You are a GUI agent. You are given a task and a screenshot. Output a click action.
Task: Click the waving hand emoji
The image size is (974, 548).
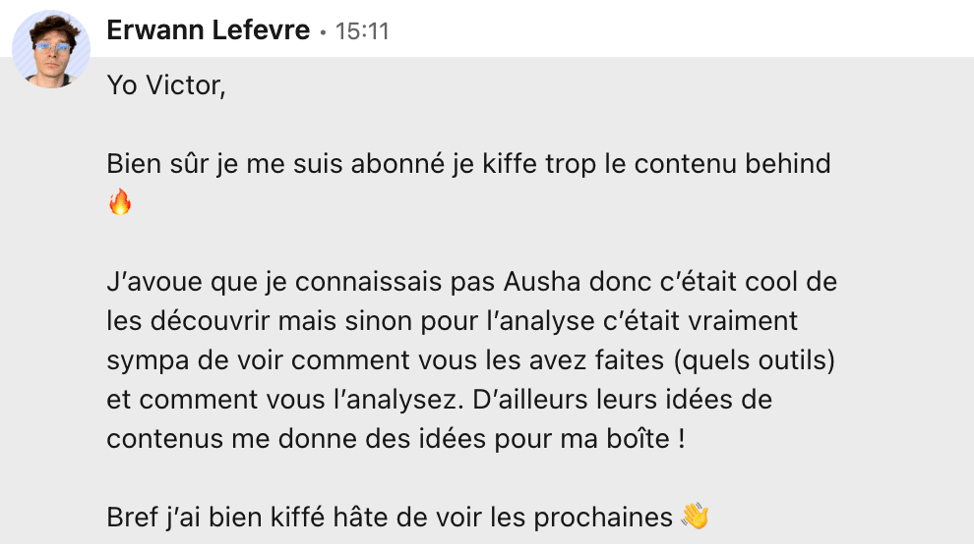pos(695,516)
